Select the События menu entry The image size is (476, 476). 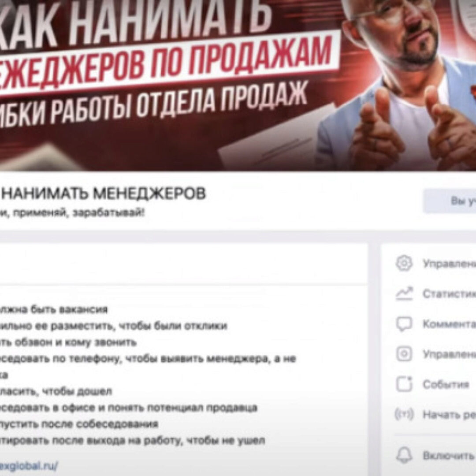(x=446, y=384)
